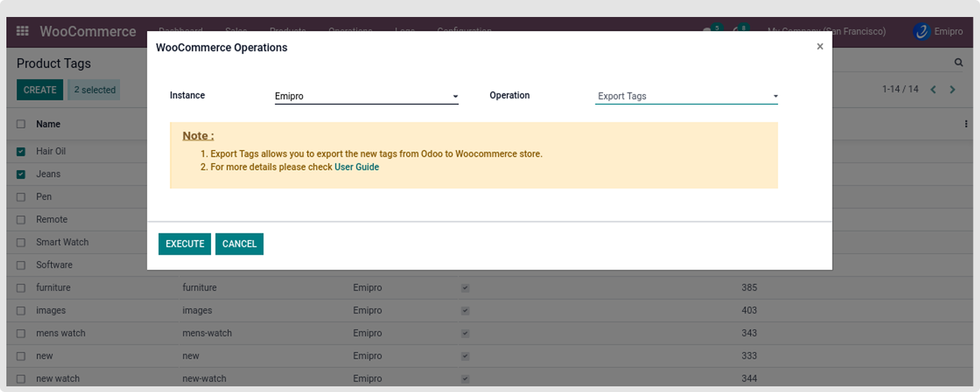
Task: Click Emipro instance cell in furniture row
Action: [x=367, y=288]
